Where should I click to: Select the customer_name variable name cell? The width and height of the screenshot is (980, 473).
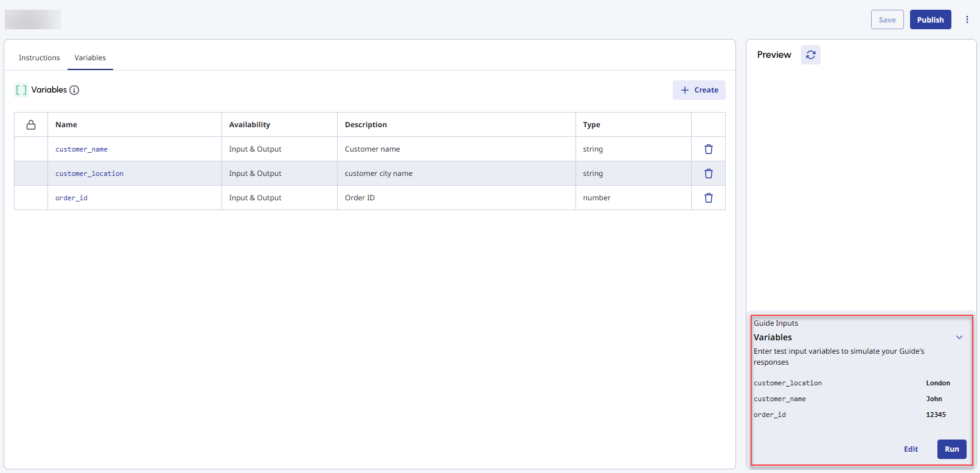(x=82, y=149)
